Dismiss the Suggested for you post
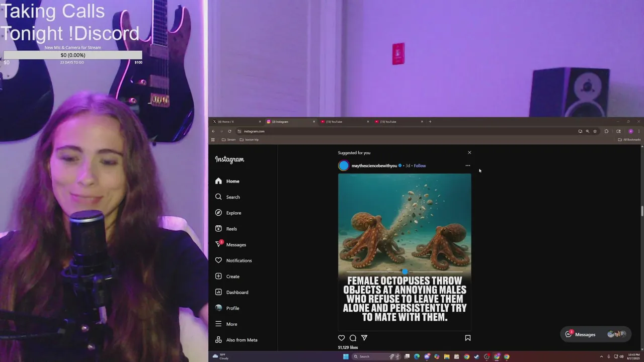The width and height of the screenshot is (644, 362). tap(469, 152)
